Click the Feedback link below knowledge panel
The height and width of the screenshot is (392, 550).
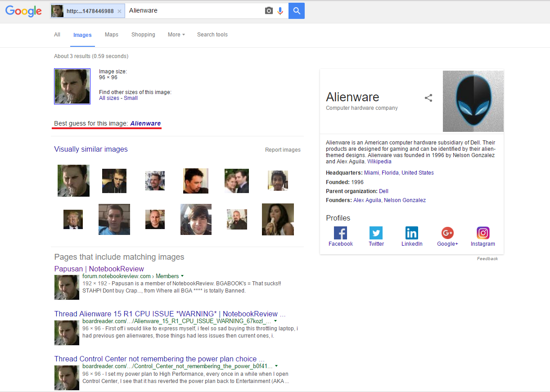pyautogui.click(x=487, y=259)
